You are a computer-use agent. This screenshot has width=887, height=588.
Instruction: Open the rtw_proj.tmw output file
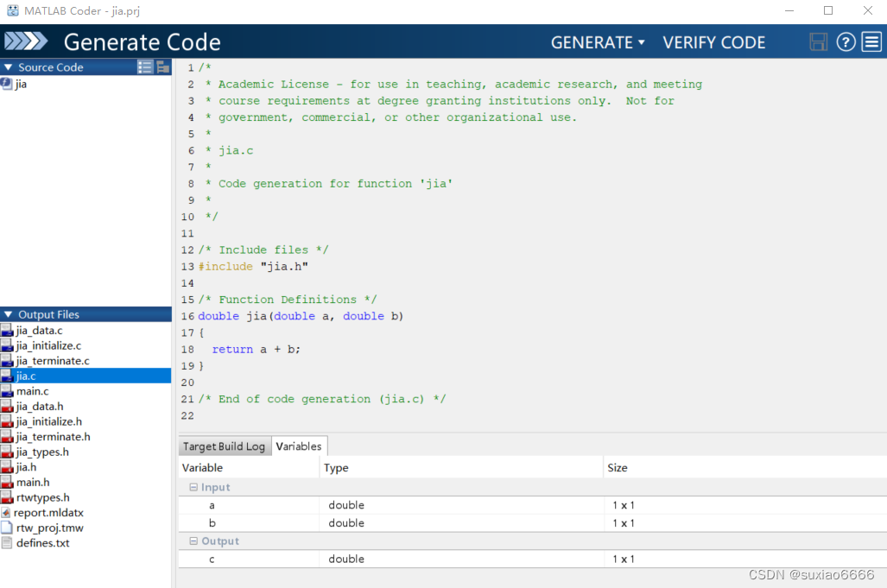coord(86,528)
